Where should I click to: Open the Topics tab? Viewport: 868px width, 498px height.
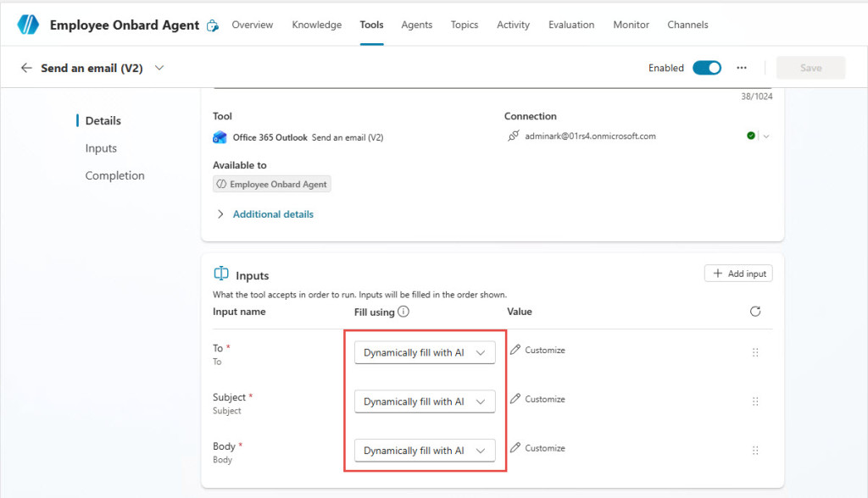pyautogui.click(x=465, y=25)
